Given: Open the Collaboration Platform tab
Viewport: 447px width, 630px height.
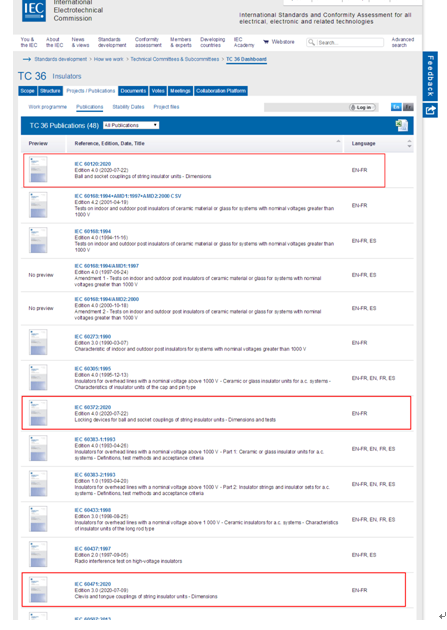Looking at the screenshot, I should [221, 91].
